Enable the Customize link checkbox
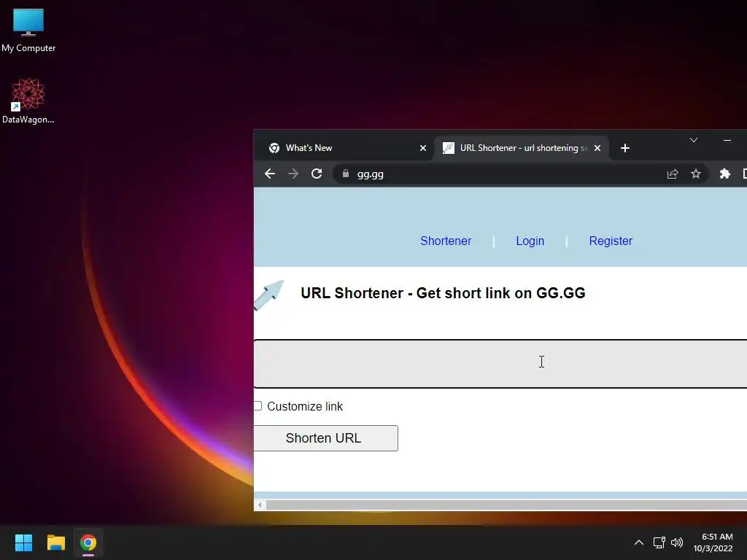 coord(258,406)
